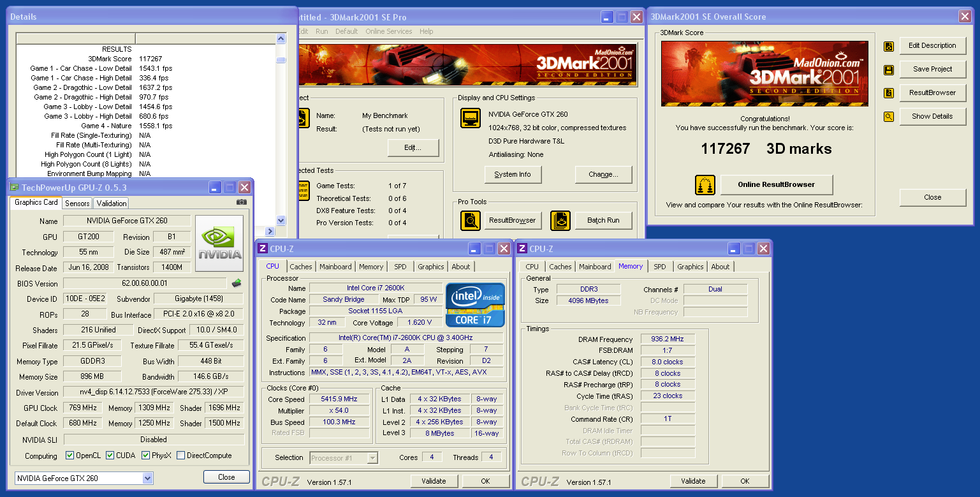The height and width of the screenshot is (497, 980).
Task: Click the System Info button
Action: tap(513, 174)
